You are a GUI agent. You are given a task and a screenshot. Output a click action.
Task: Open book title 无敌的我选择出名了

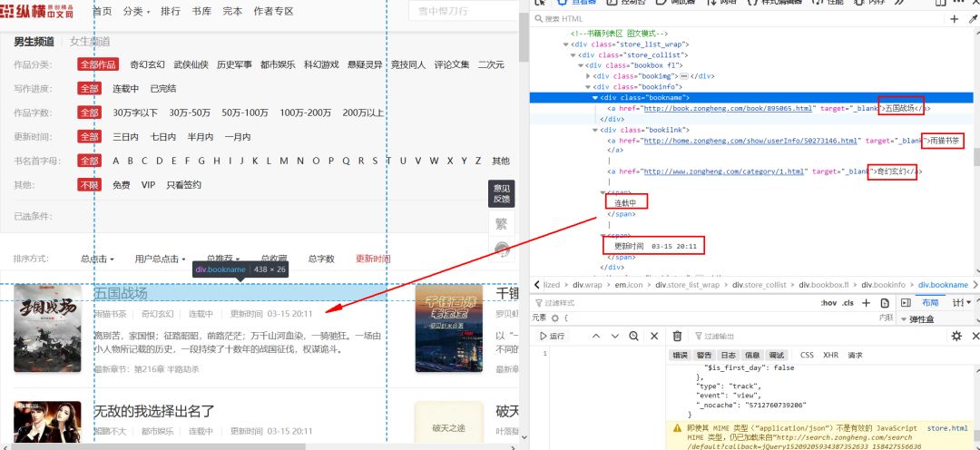click(x=153, y=411)
